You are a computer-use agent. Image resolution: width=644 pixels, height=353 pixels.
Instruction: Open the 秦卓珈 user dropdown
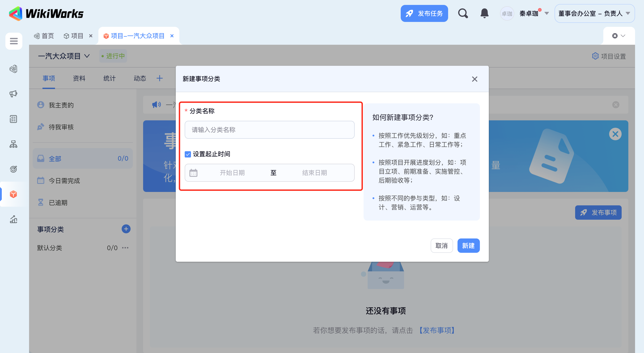coord(547,13)
